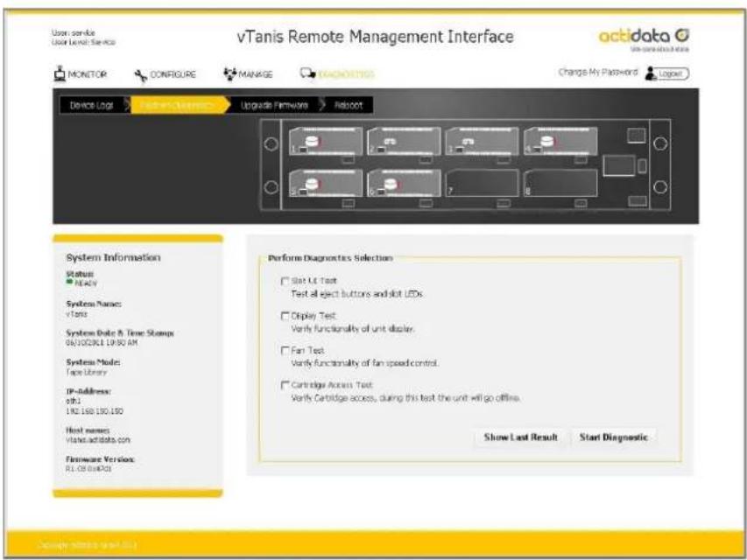747x560 pixels.
Task: Open the Device Logs tab
Action: tap(91, 105)
